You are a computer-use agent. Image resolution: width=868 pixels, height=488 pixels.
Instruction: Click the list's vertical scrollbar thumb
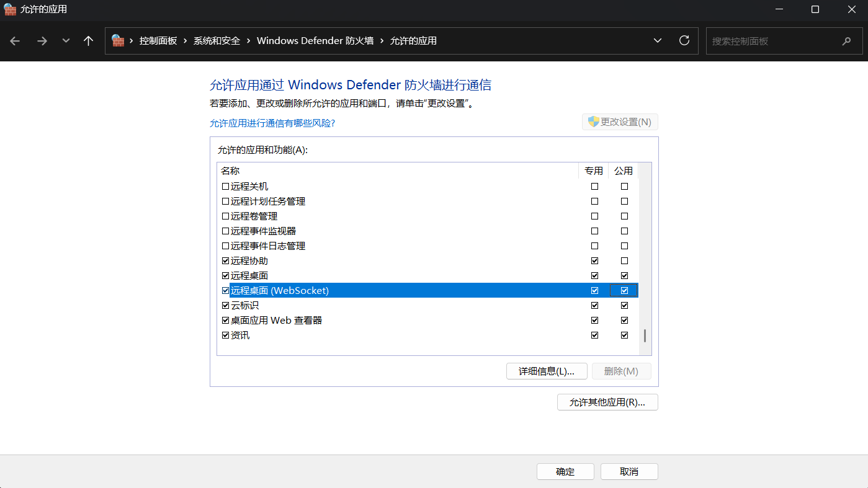point(645,335)
